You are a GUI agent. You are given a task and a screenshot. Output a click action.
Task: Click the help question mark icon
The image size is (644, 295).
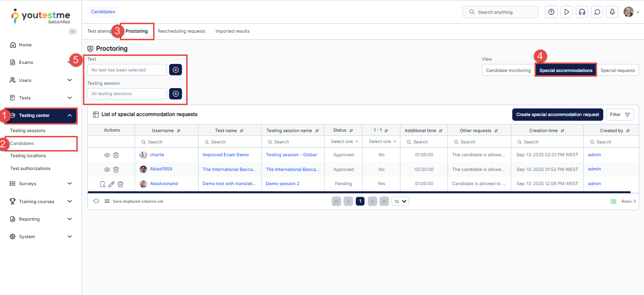coord(551,12)
